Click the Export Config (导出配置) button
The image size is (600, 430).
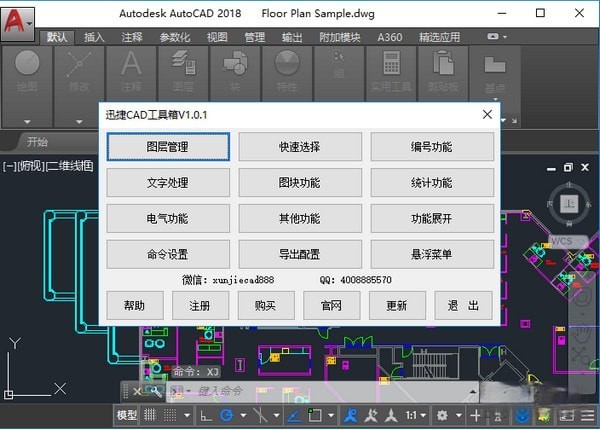pyautogui.click(x=300, y=254)
